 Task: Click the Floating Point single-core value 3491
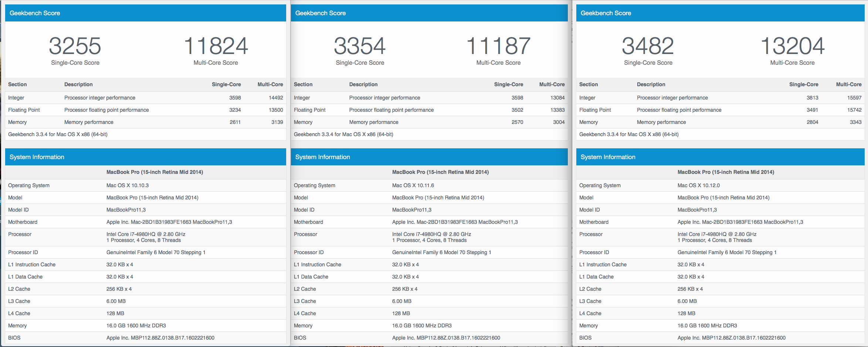pyautogui.click(x=813, y=110)
